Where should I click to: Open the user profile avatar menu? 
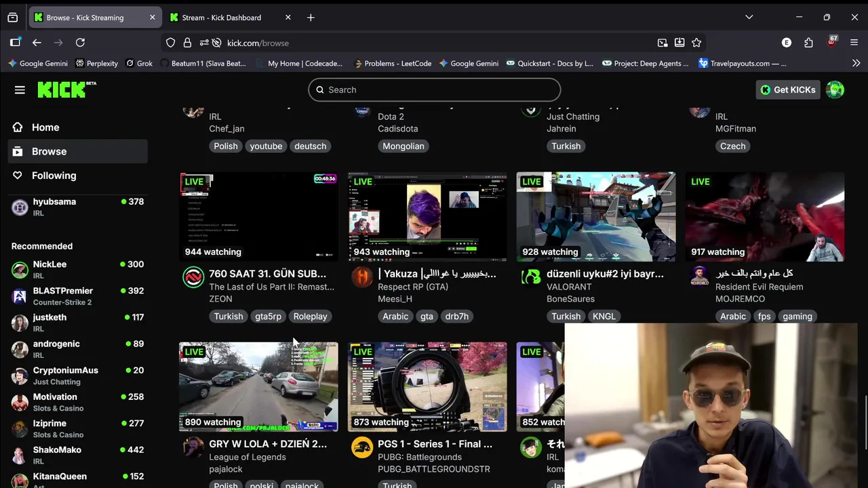point(835,89)
